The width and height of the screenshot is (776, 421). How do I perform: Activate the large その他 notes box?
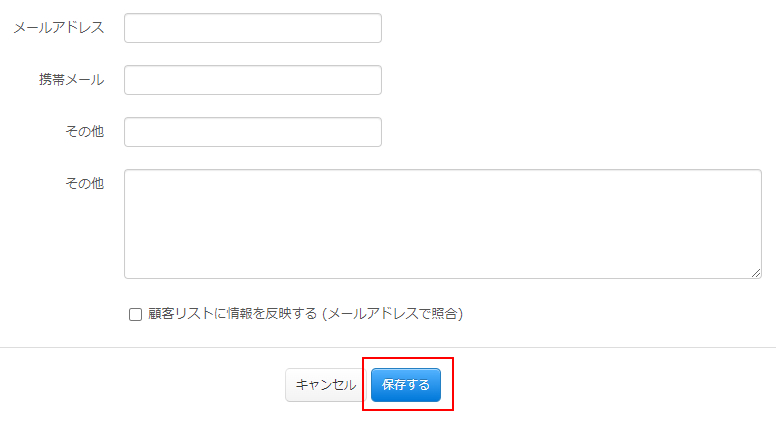pos(442,224)
